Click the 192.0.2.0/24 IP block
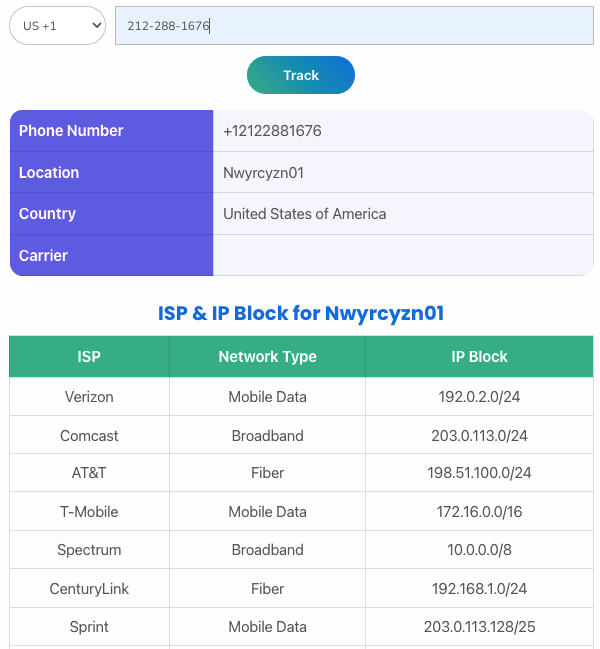This screenshot has height=649, width=600. [x=479, y=397]
